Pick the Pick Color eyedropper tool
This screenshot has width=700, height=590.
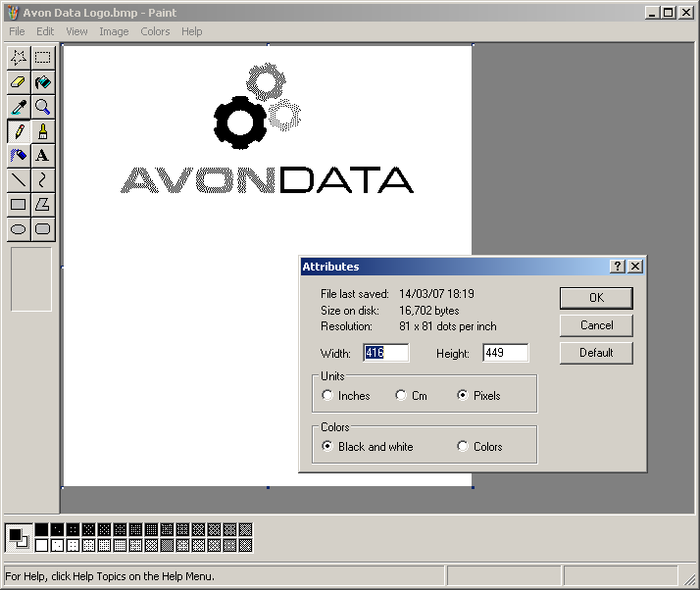(x=19, y=107)
